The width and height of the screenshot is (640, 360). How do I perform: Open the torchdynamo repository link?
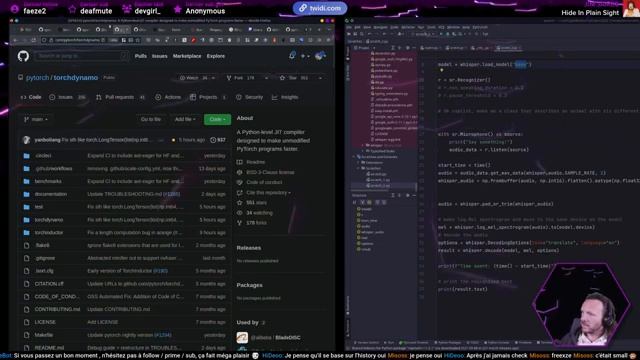pos(76,78)
